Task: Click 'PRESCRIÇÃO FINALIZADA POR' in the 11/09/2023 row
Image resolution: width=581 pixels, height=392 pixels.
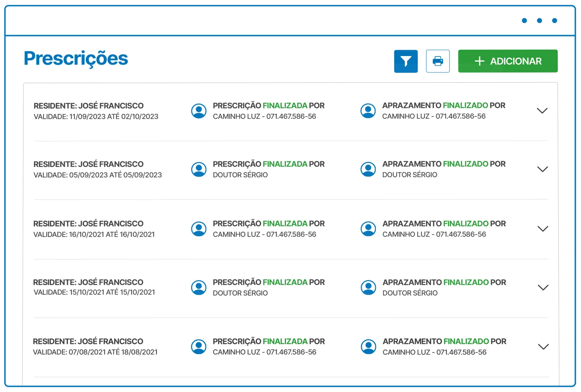Action: (269, 106)
